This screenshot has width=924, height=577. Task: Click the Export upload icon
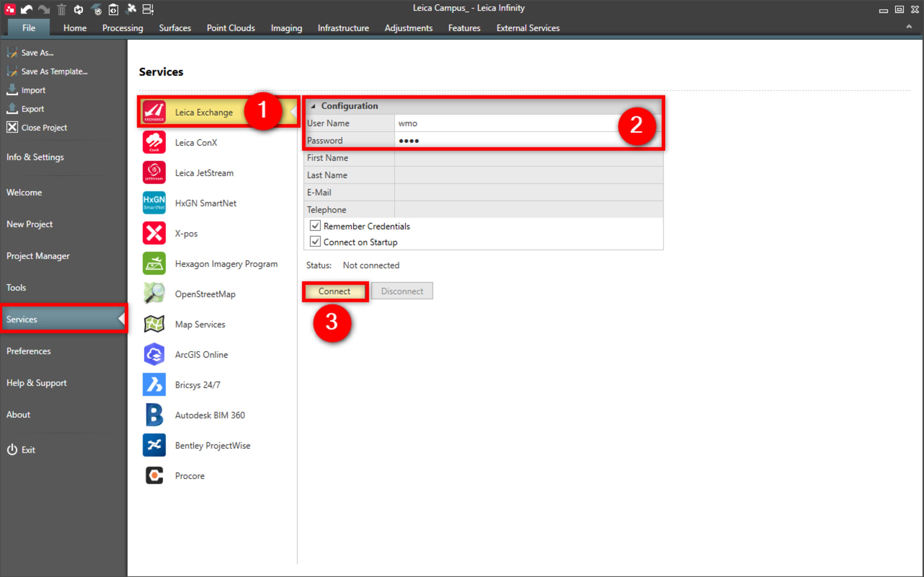(12, 108)
